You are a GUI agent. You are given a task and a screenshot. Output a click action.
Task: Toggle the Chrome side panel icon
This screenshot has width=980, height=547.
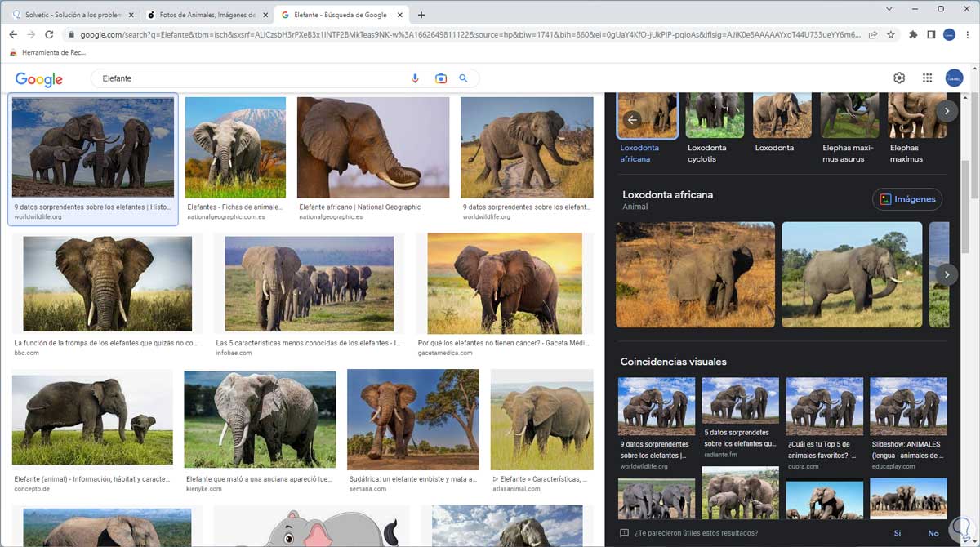pos(931,35)
